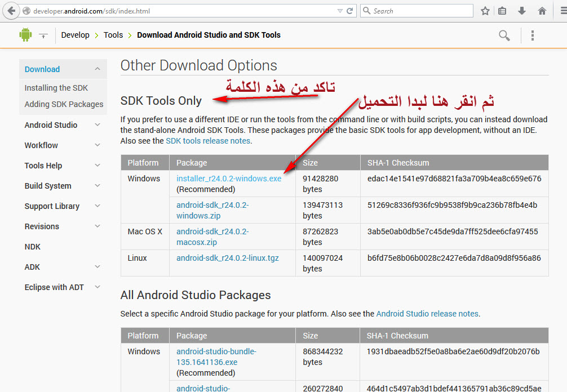Open the Eclipse with ADT sidebar label
The height and width of the screenshot is (392, 567).
pos(54,287)
